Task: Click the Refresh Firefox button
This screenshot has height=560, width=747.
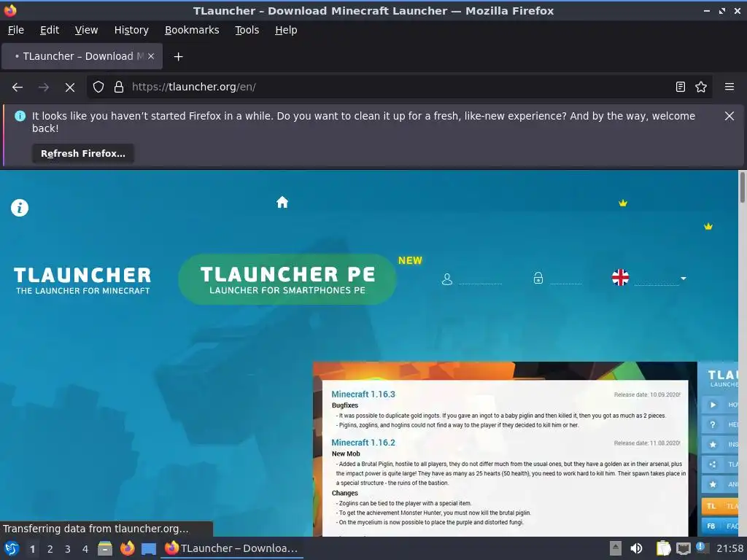Action: coord(83,154)
